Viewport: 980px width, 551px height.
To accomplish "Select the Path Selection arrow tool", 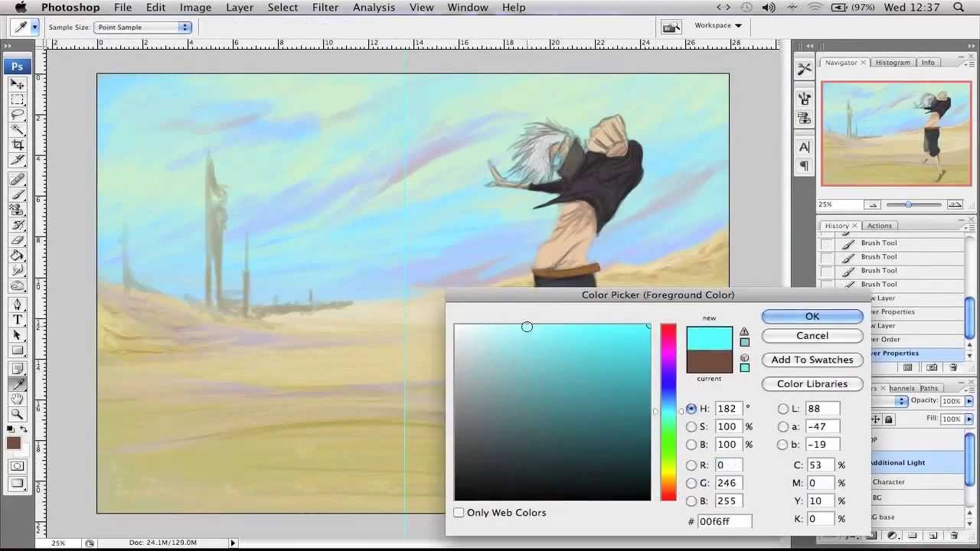I will [17, 335].
